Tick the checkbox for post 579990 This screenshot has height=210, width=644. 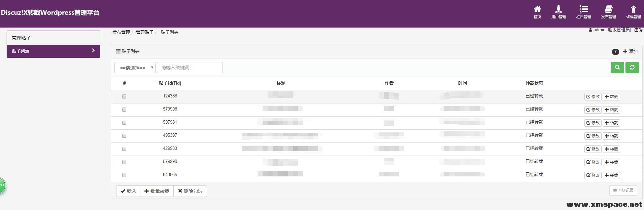(124, 162)
